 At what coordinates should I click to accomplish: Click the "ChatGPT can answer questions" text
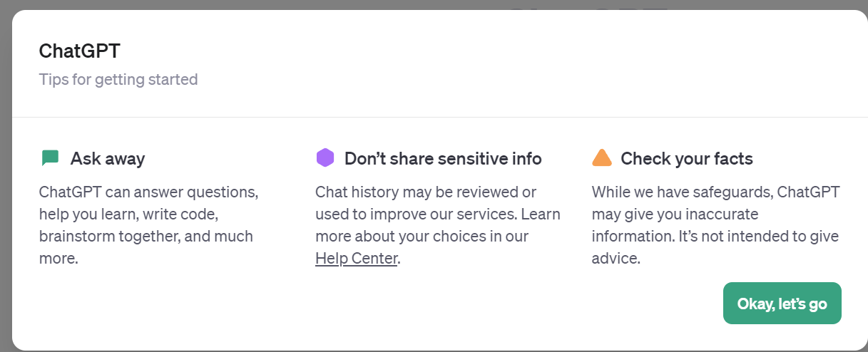click(148, 192)
